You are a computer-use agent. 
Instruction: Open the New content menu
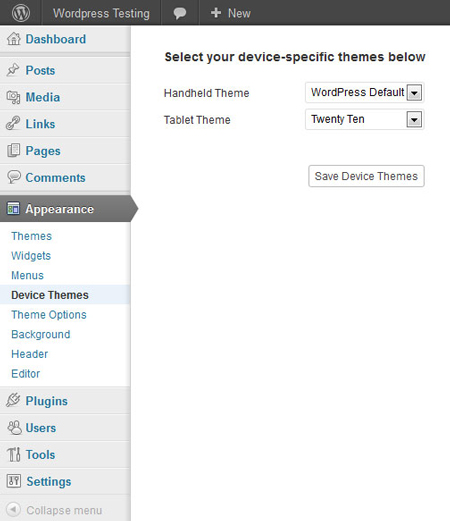click(231, 13)
